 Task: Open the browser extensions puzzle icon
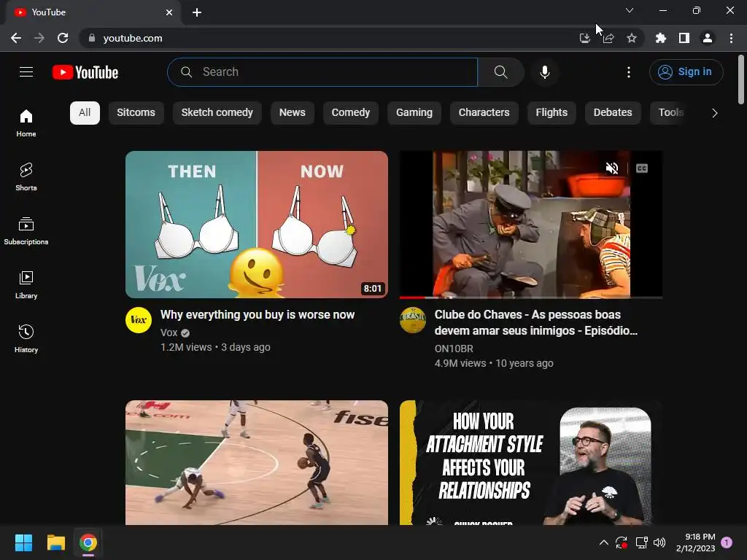click(x=660, y=38)
